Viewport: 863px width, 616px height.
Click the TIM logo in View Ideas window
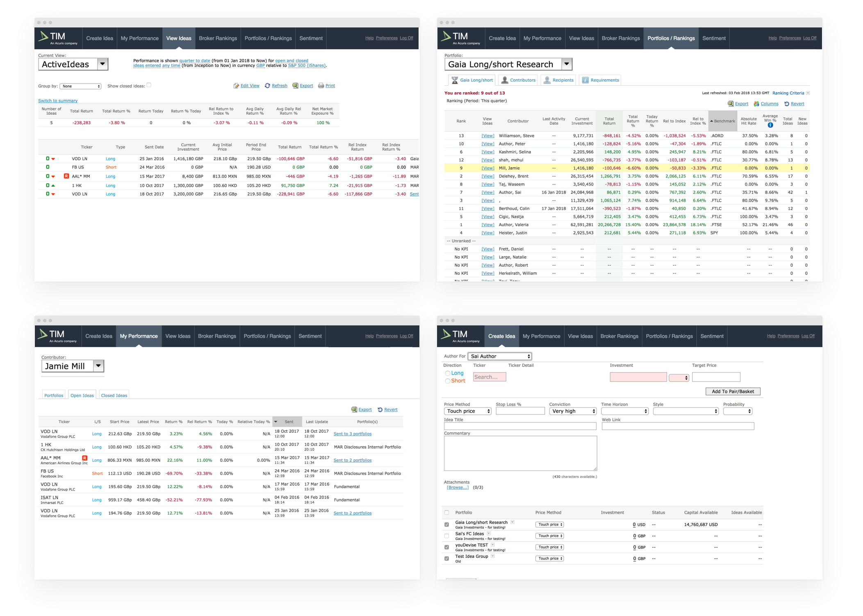point(58,38)
